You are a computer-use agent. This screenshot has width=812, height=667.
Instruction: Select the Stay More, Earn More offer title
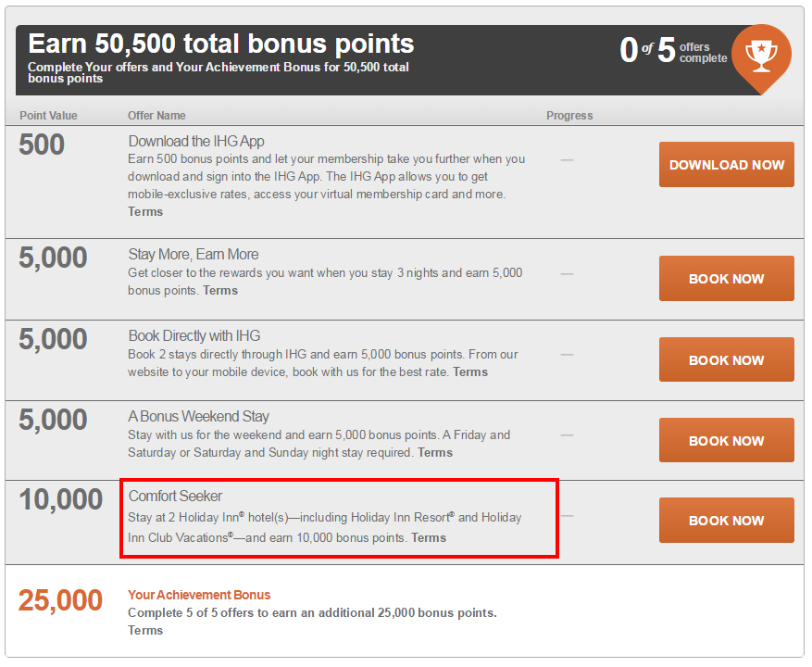pyautogui.click(x=194, y=254)
